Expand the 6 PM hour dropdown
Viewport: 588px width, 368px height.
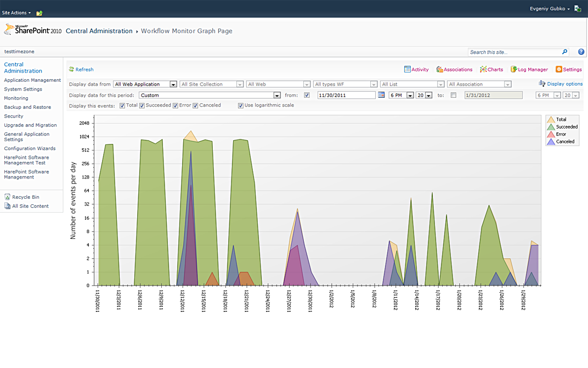[410, 95]
